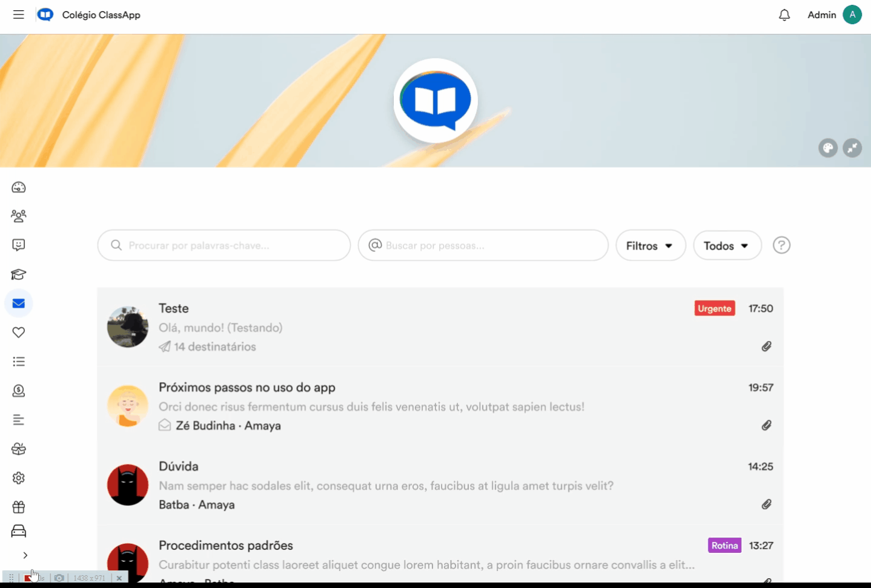Open the graduation cap sidebar icon
The image size is (871, 588).
[19, 274]
